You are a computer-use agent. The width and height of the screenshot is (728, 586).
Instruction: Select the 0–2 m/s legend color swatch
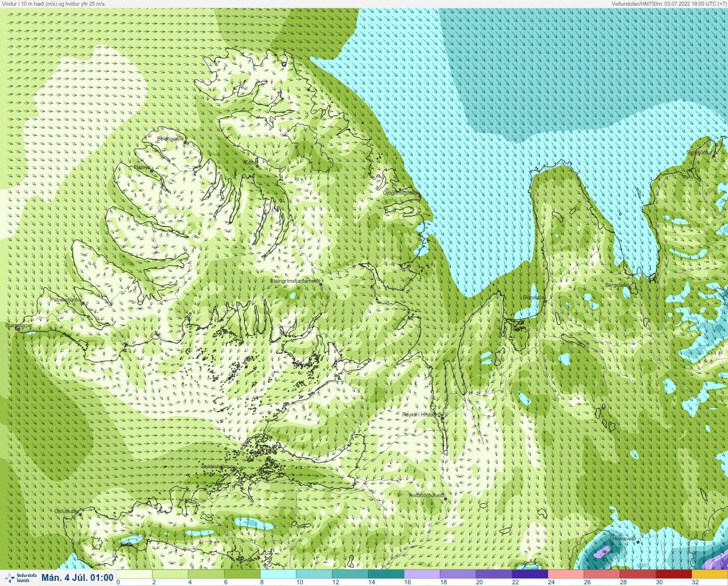(x=134, y=574)
